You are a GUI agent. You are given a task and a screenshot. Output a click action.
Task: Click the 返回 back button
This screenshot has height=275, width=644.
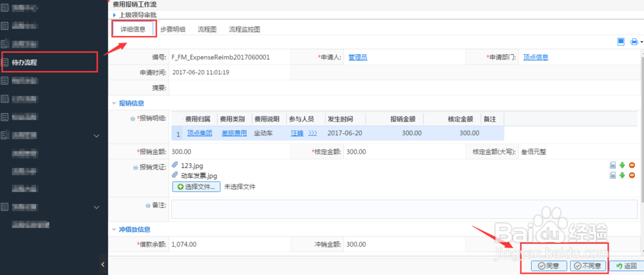(x=626, y=266)
